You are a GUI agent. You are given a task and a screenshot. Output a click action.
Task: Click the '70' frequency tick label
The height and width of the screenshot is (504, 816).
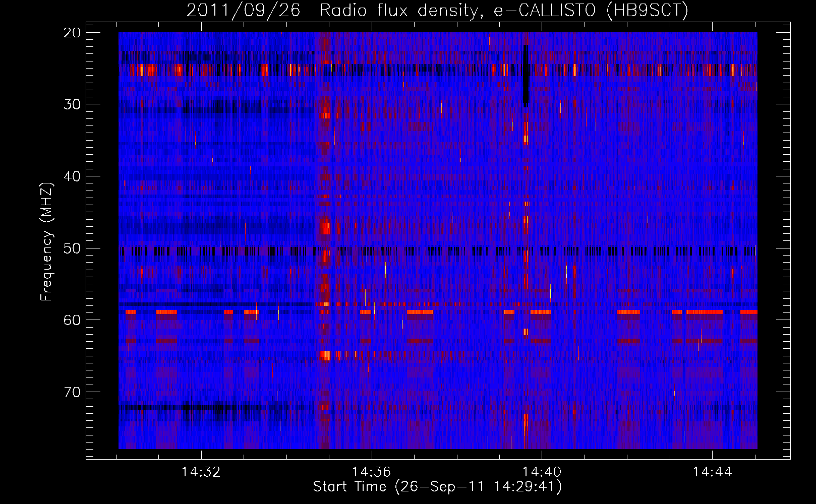coord(73,392)
